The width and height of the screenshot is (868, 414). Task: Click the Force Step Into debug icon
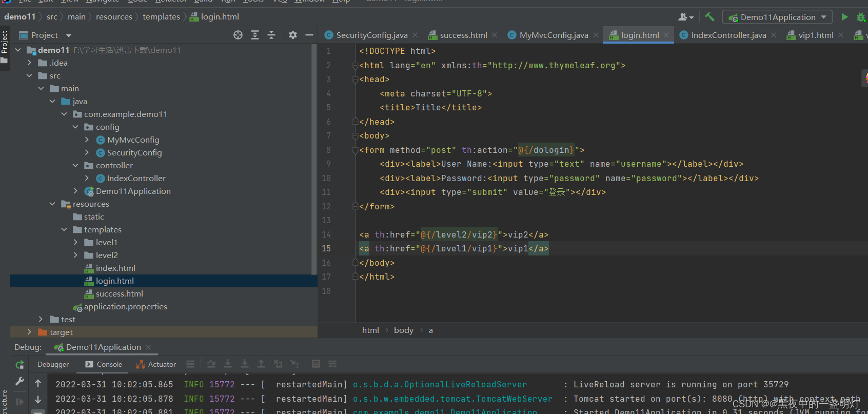click(x=245, y=364)
